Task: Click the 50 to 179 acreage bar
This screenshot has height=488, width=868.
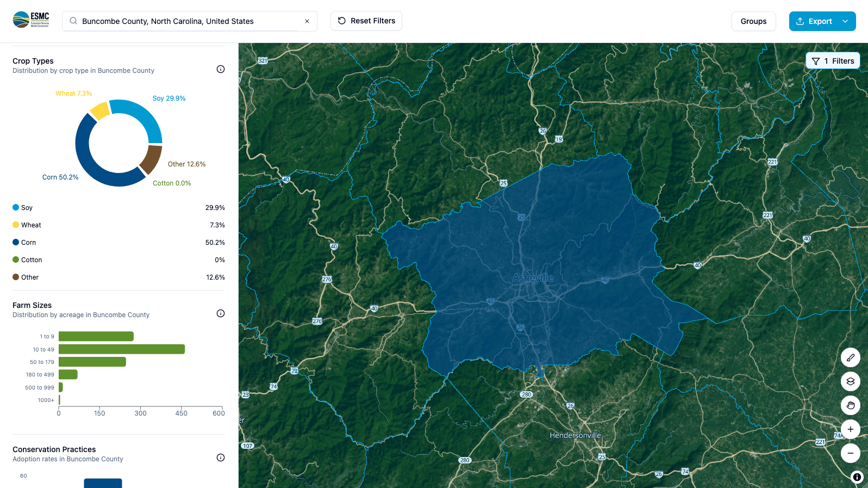Action: click(x=92, y=362)
